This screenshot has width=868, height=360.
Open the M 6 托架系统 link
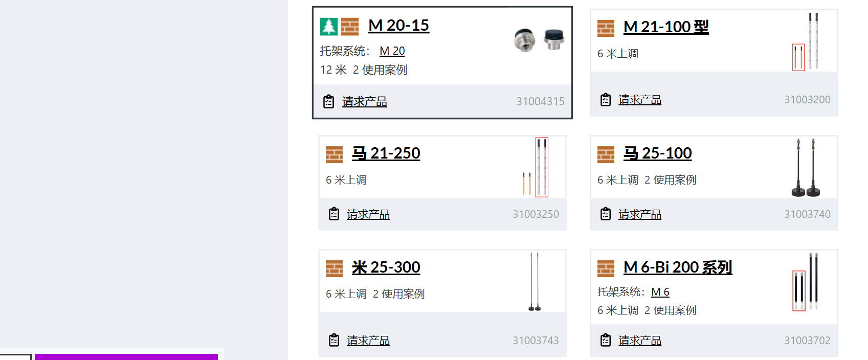tap(660, 292)
